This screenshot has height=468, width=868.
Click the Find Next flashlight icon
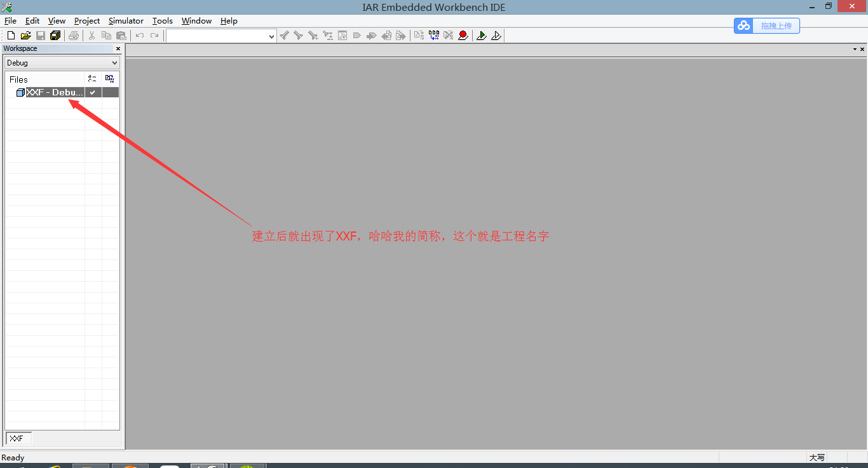298,36
